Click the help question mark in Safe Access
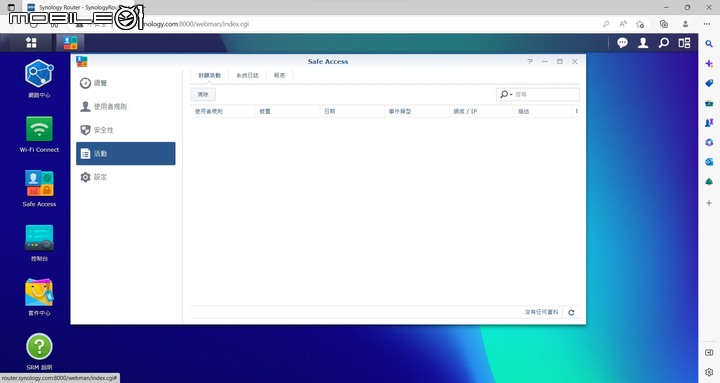 click(530, 62)
